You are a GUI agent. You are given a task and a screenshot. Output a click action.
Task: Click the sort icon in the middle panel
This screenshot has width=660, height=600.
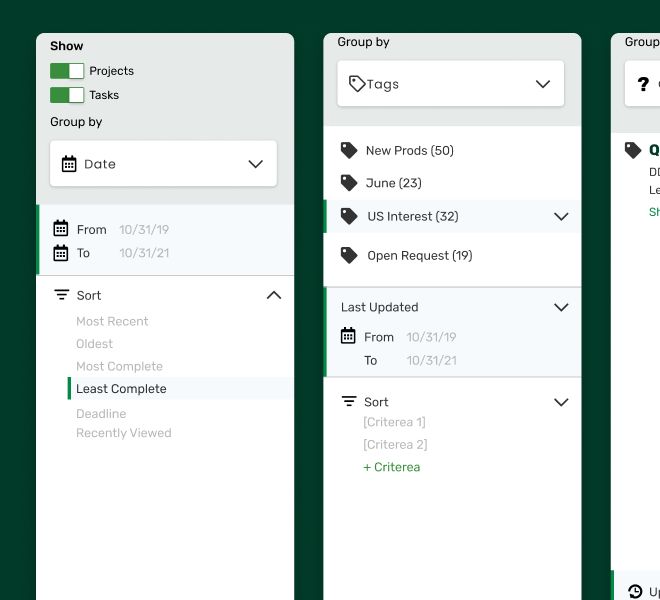[349, 402]
